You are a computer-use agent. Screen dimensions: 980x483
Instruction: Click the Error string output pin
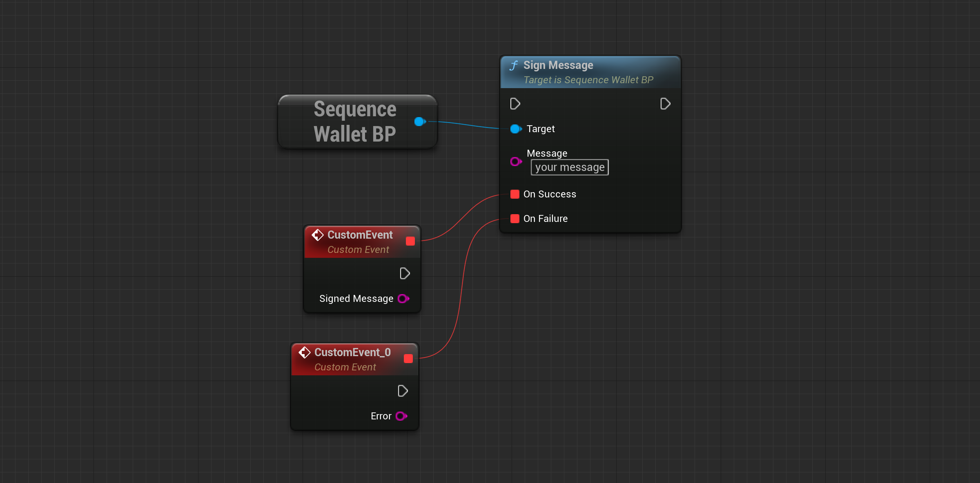point(401,416)
